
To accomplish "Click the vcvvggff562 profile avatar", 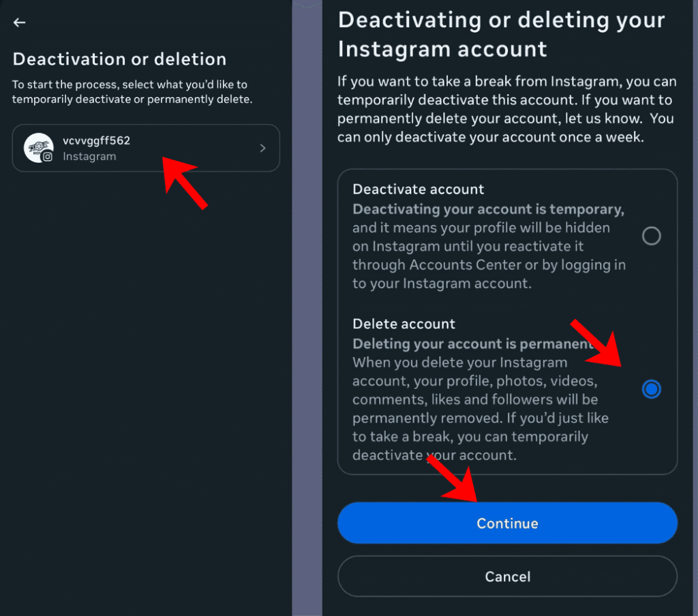I will 37,147.
